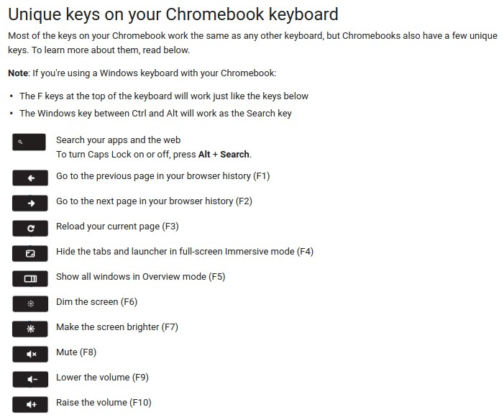Click the reload page key icon

[x=30, y=228]
